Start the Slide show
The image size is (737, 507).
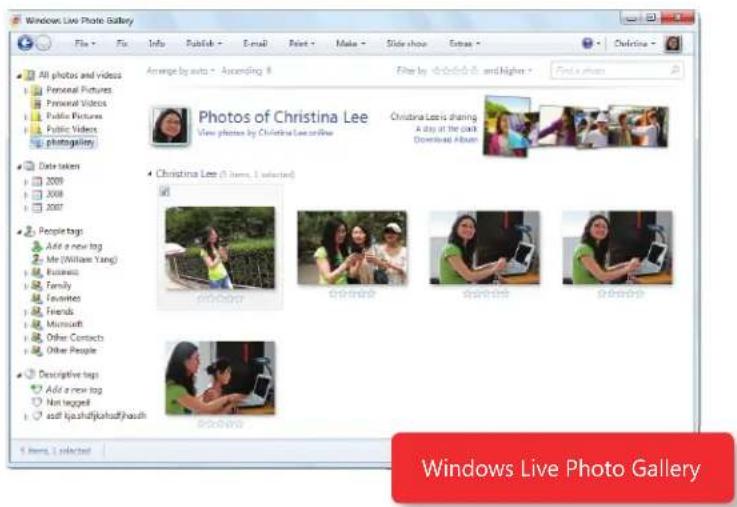coord(407,43)
